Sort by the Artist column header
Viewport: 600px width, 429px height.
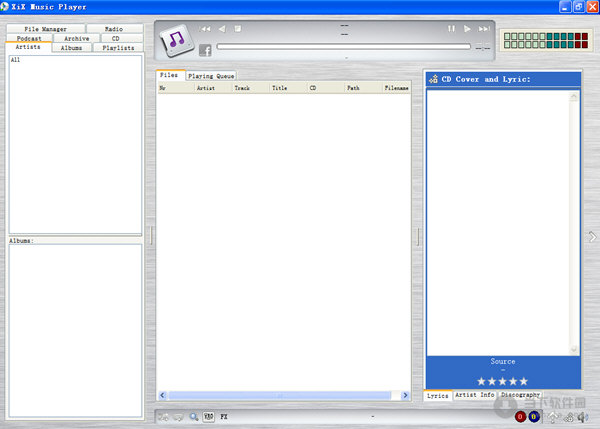pyautogui.click(x=214, y=88)
